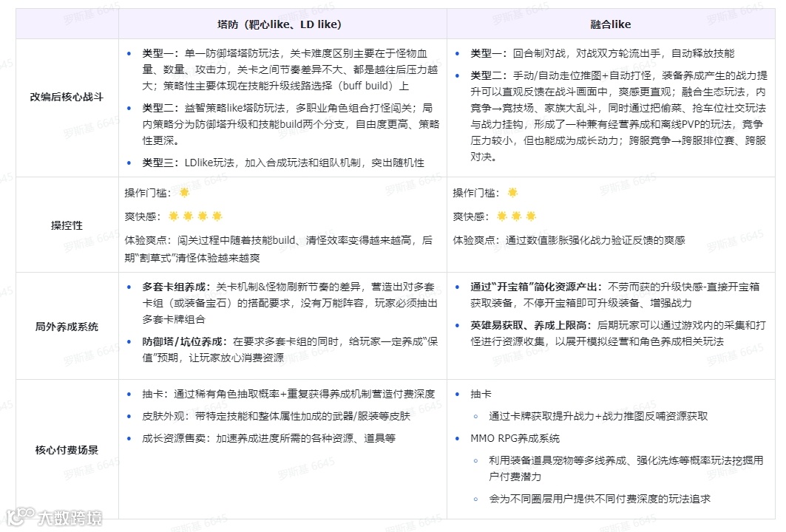Select the 核心付费场景 row label
This screenshot has width=786, height=532.
click(67, 450)
